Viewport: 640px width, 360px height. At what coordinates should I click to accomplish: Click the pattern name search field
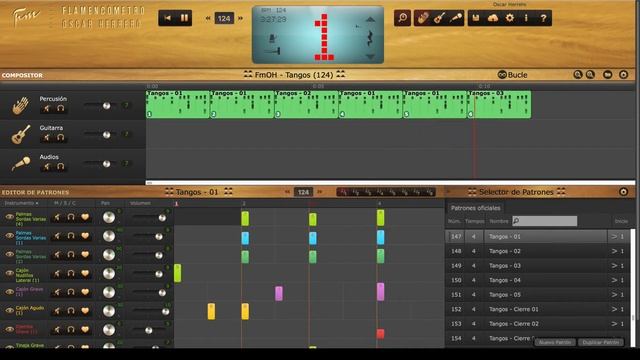[544, 221]
